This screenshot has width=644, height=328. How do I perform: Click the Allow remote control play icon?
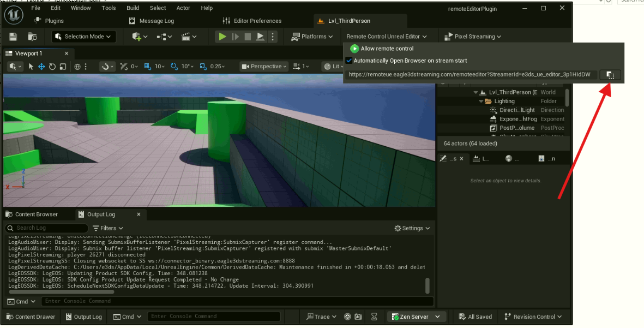354,49
